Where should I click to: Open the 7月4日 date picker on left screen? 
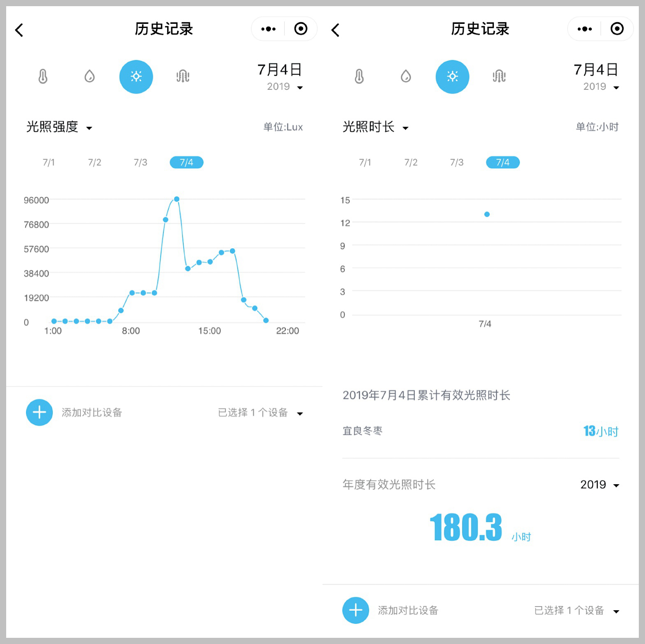(280, 77)
